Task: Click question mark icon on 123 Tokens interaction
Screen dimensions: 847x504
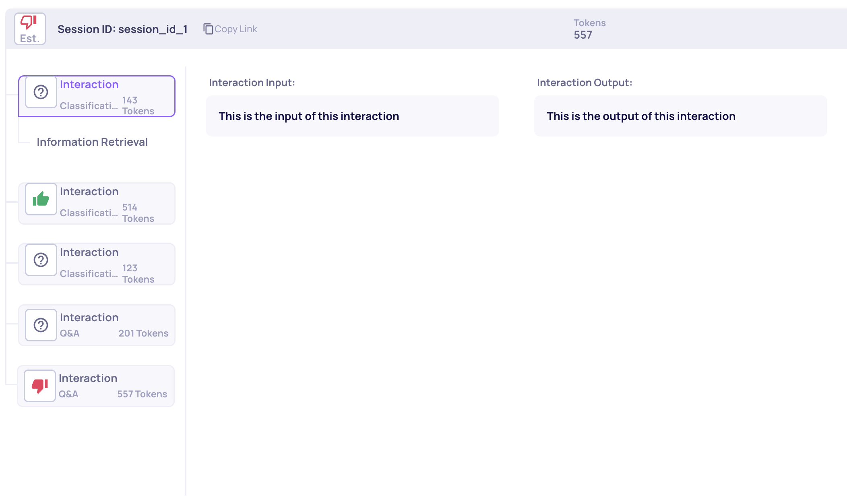Action: pyautogui.click(x=41, y=260)
